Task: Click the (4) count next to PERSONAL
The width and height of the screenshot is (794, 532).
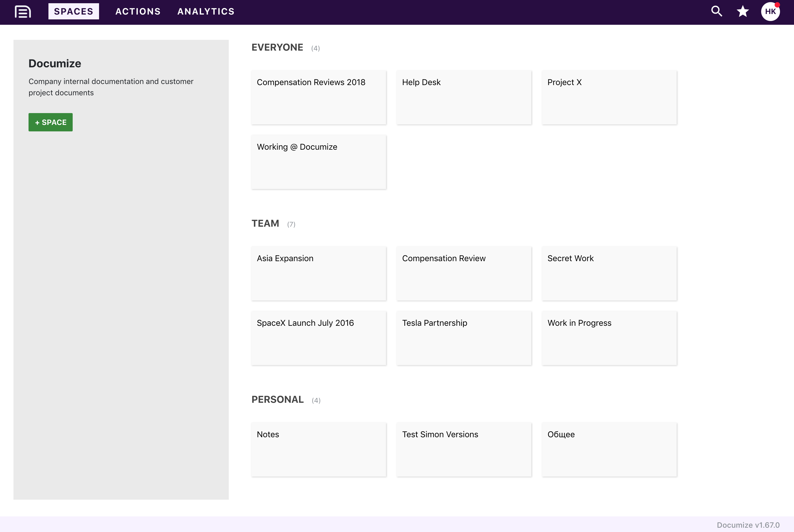Action: pos(316,400)
